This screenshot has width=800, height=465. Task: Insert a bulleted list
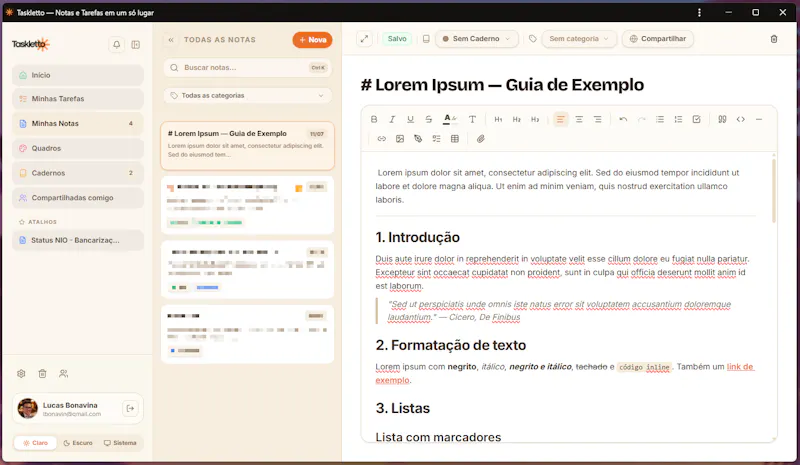660,119
